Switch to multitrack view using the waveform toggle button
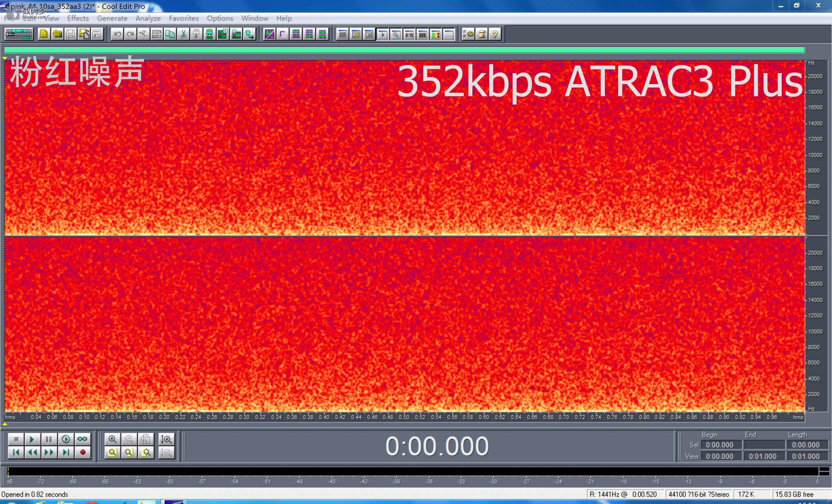Image resolution: width=832 pixels, height=504 pixels. pos(19,34)
